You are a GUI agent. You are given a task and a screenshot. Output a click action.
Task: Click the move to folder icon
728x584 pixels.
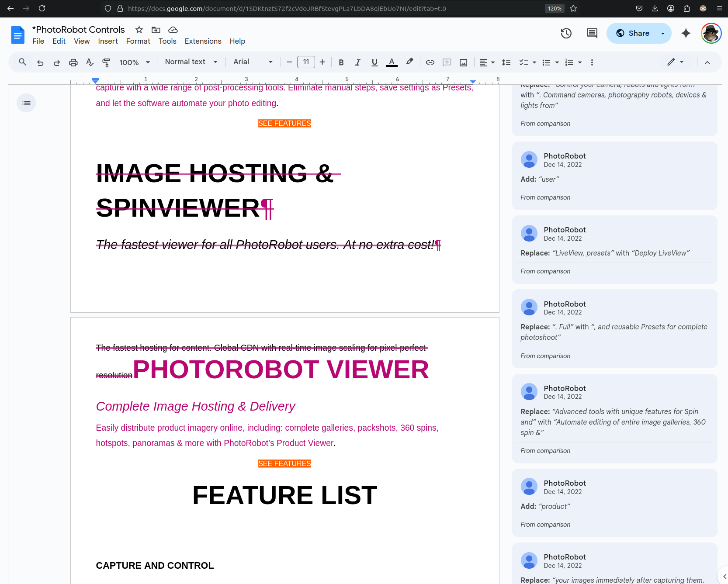pos(156,30)
